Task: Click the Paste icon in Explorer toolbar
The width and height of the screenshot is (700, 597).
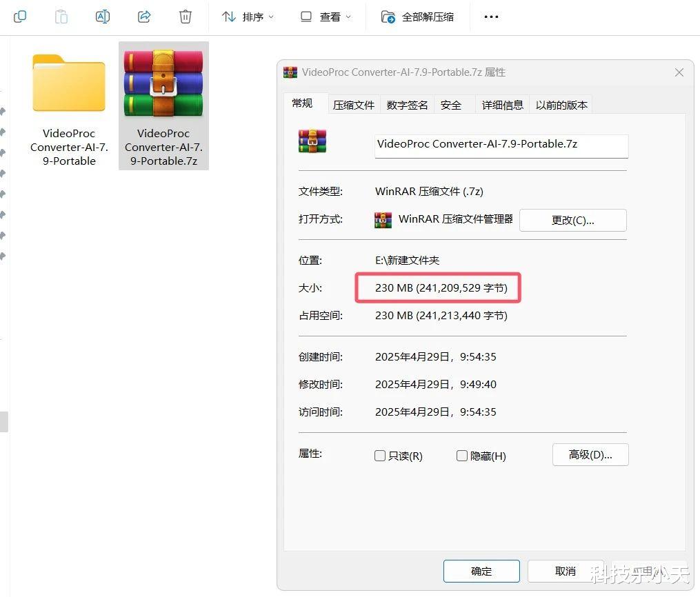Action: tap(61, 17)
